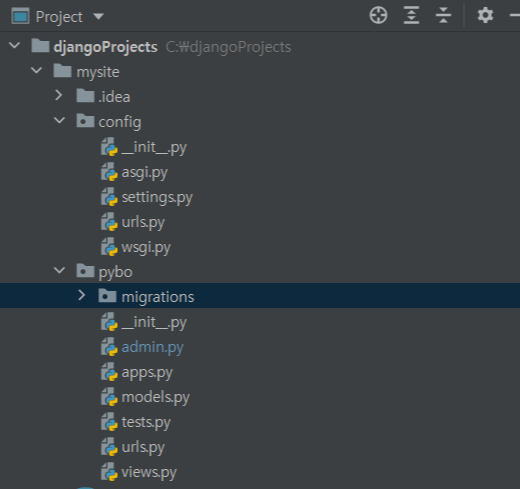Expand the migrations folder chevron

pyautogui.click(x=81, y=295)
